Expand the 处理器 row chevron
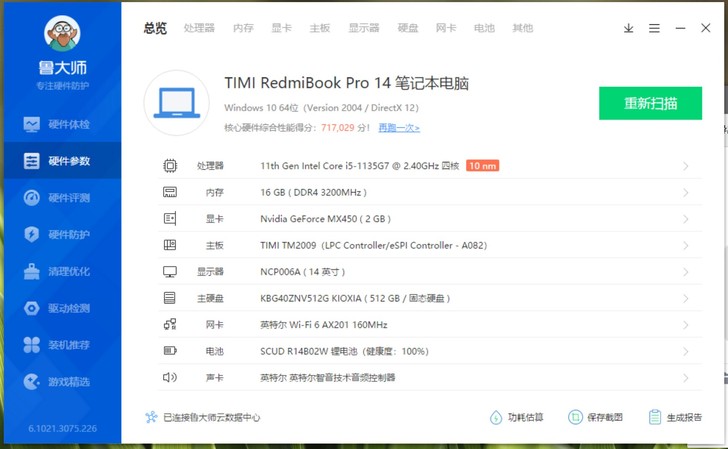This screenshot has width=728, height=449. [x=685, y=166]
